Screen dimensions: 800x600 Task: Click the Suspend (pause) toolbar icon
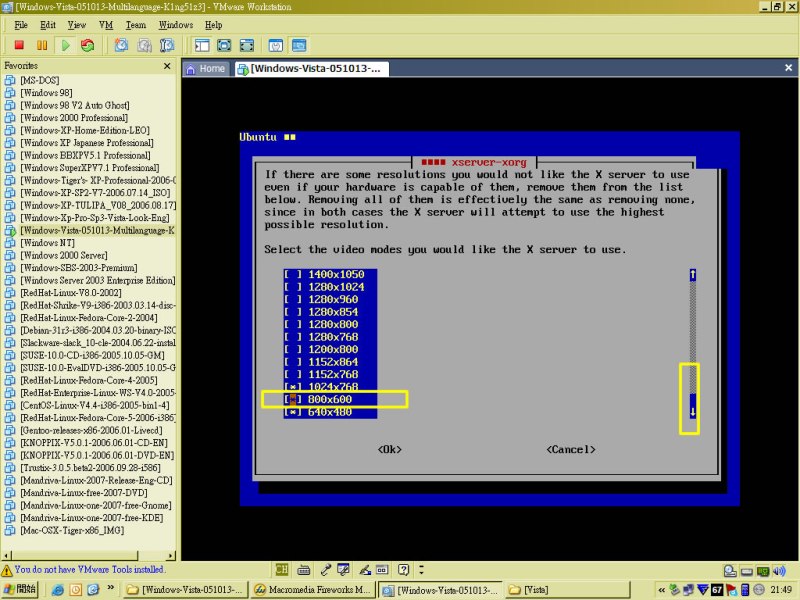(x=42, y=45)
